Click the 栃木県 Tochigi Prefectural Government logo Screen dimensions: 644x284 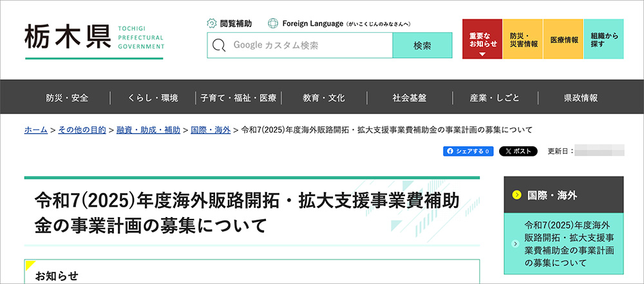94,41
